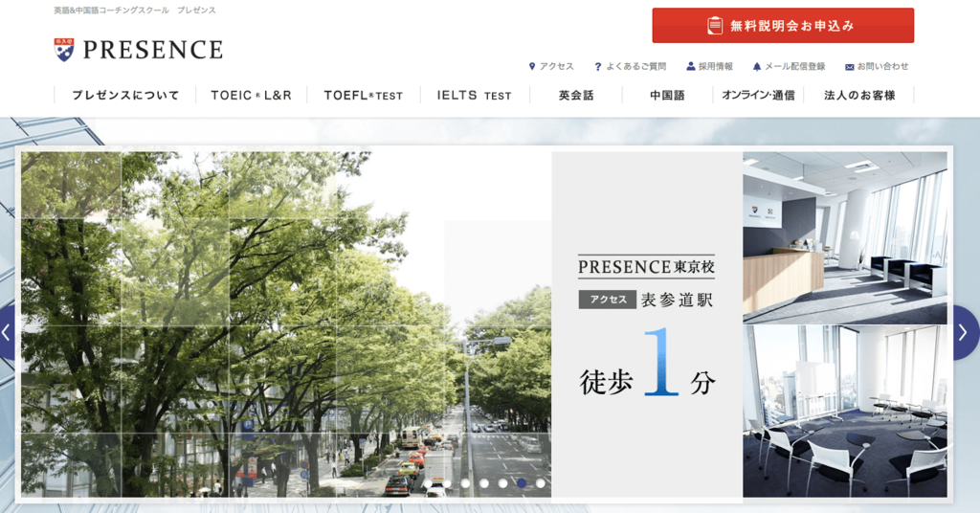Open the アクセス link with pin icon
Screen dimensions: 980x513
click(x=550, y=66)
